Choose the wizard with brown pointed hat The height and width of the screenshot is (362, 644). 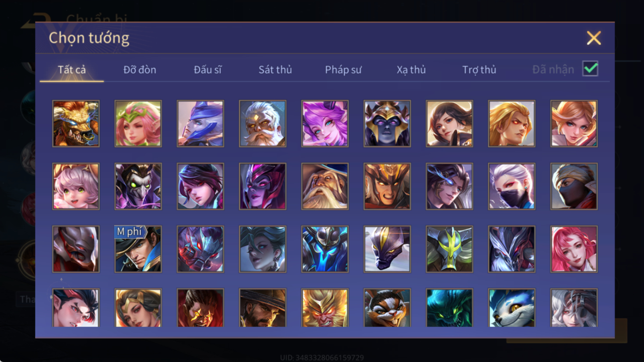[x=325, y=186]
